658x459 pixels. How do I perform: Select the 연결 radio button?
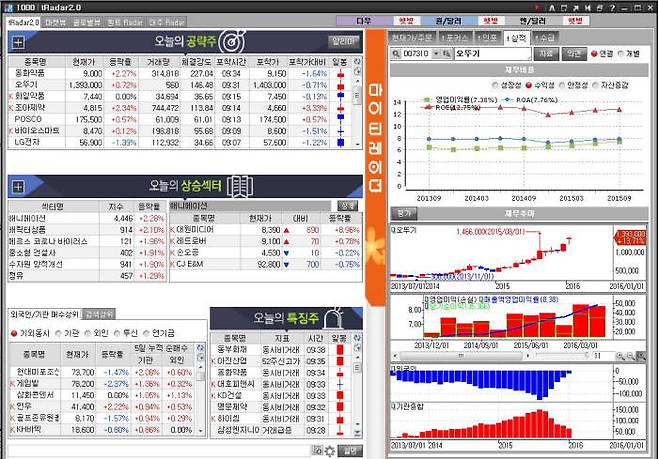[594, 54]
